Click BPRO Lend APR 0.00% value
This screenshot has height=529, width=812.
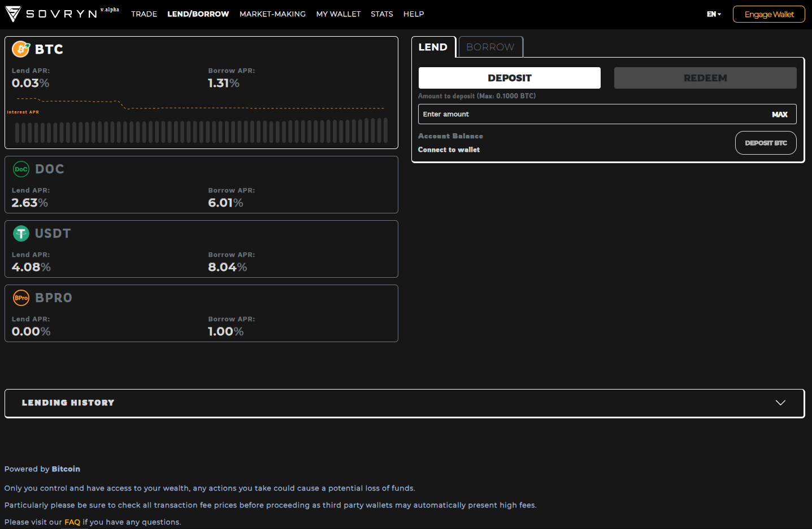[31, 331]
